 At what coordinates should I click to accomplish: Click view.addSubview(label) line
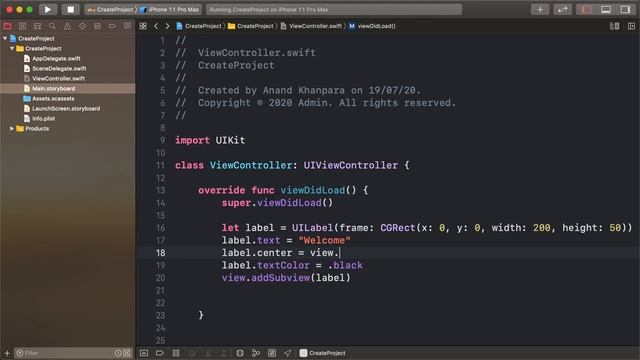point(286,278)
